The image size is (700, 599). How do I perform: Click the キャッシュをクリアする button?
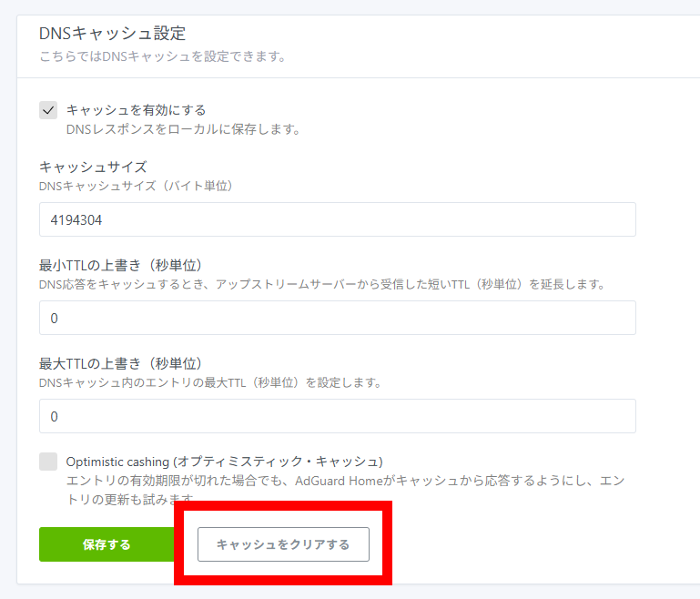click(283, 544)
